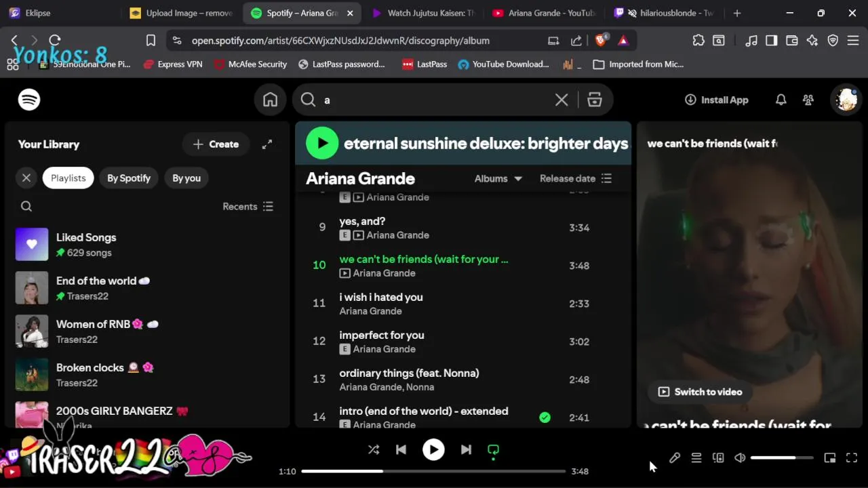The image size is (868, 488).
Task: Open the lyrics microphone icon
Action: coord(675,458)
